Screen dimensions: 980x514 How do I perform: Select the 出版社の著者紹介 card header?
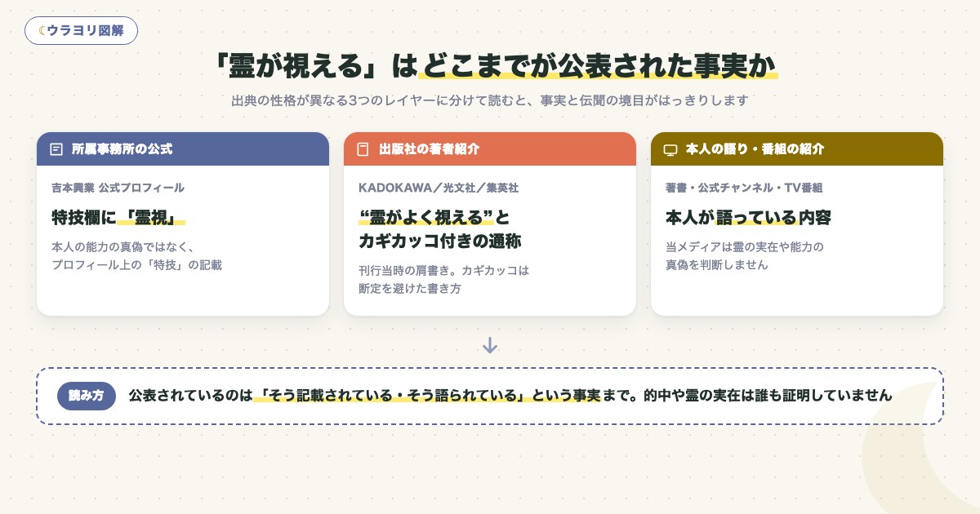point(490,149)
